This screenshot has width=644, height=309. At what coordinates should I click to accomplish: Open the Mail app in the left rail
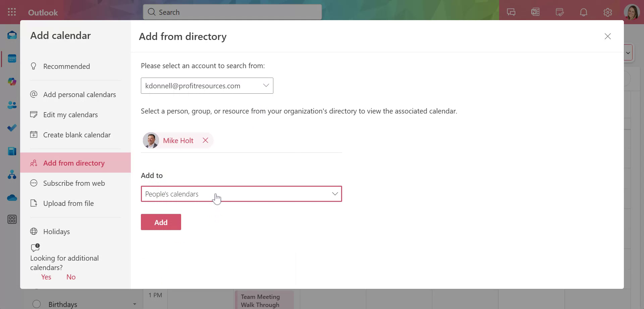click(12, 35)
